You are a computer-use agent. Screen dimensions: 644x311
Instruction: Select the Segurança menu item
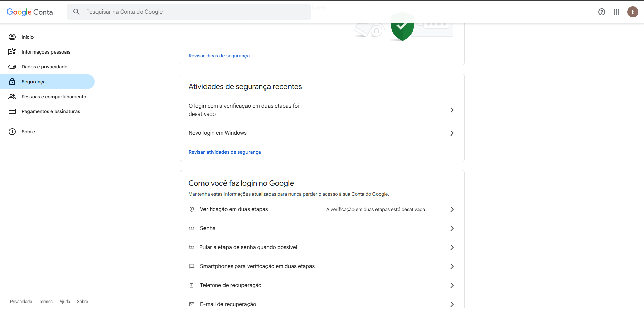34,82
